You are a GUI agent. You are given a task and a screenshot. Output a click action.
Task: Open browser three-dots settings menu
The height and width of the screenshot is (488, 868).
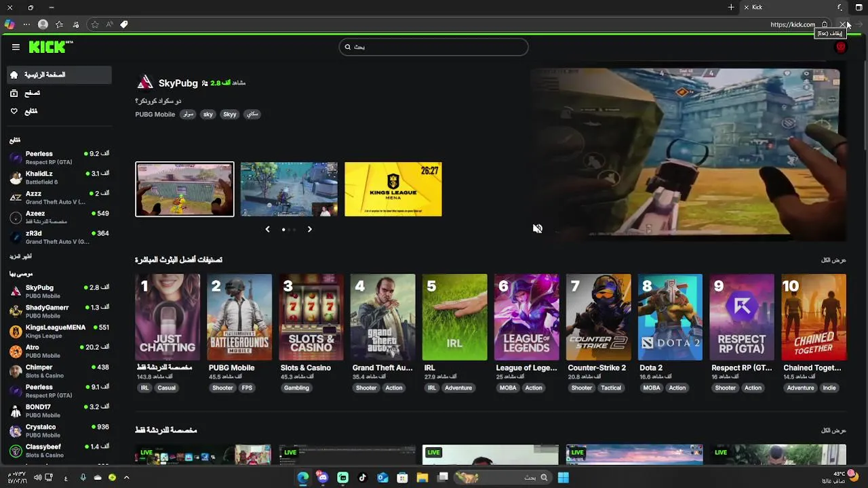[x=26, y=24]
